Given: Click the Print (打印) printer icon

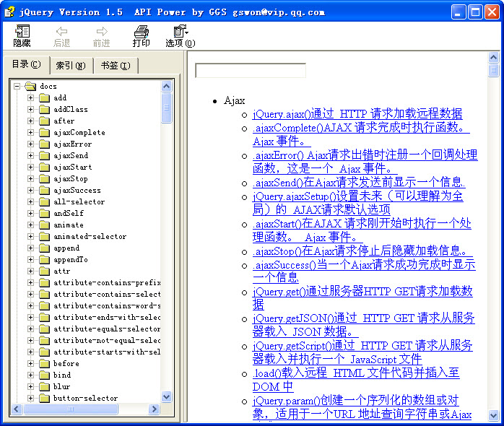Looking at the screenshot, I should [142, 32].
